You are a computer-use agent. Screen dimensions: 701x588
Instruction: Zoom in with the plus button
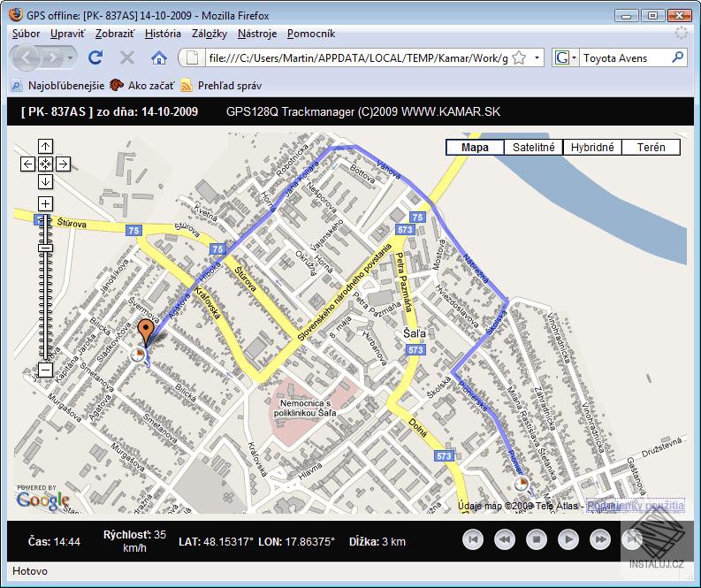click(45, 204)
